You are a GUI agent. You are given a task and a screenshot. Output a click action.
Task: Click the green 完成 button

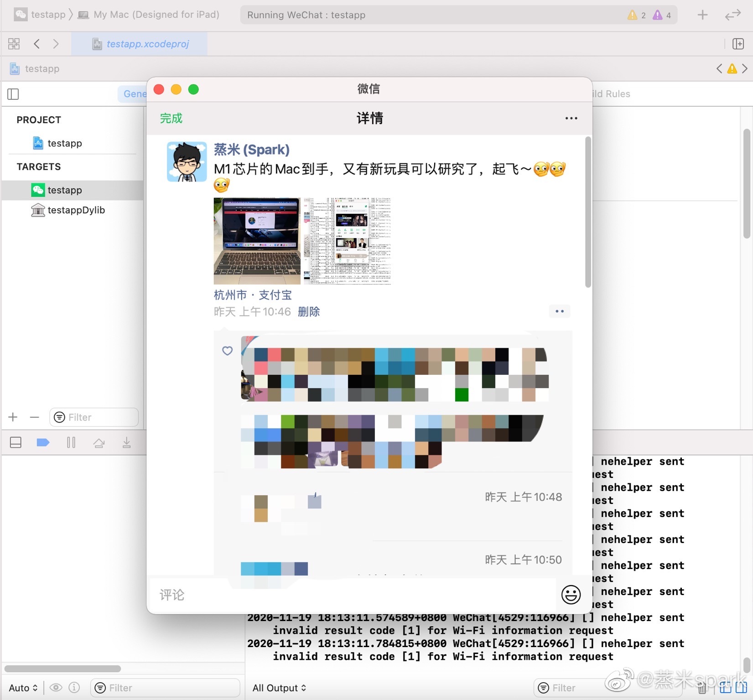coord(171,119)
